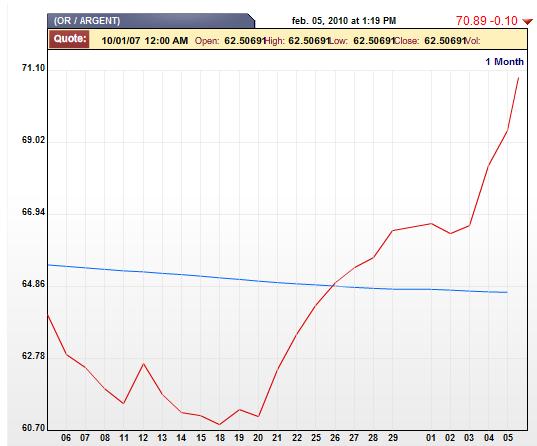Pick date marker 29 on the time axis
The width and height of the screenshot is (537, 446).
tap(393, 438)
